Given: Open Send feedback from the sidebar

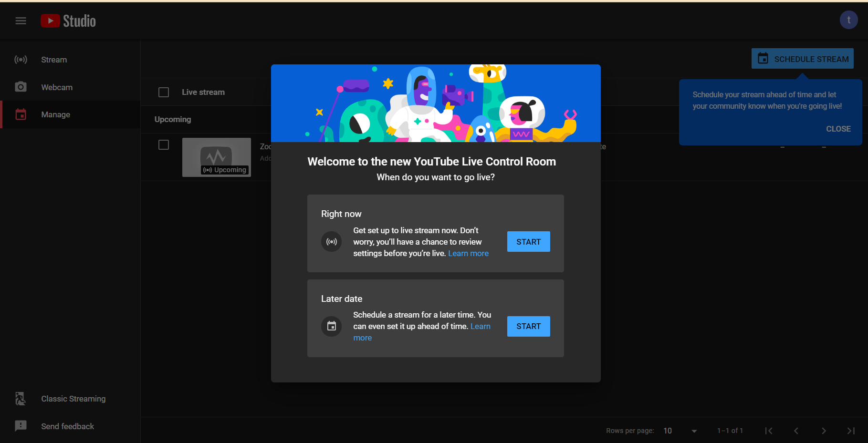Looking at the screenshot, I should click(70, 426).
